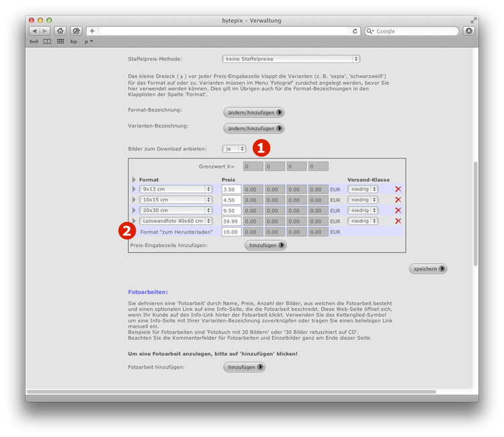Open the Leinwandfoto 40x60 cm format dropdown
Screen dimensions: 504x437
[x=176, y=221]
